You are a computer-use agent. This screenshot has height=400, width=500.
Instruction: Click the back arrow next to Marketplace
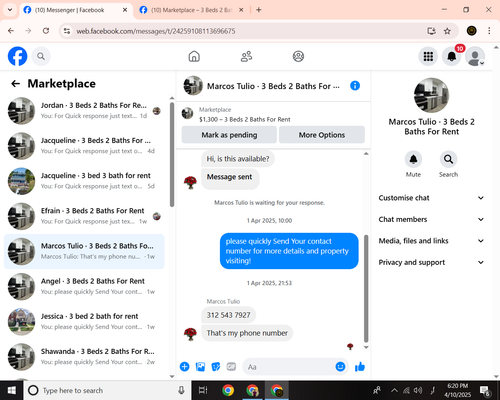click(x=16, y=84)
